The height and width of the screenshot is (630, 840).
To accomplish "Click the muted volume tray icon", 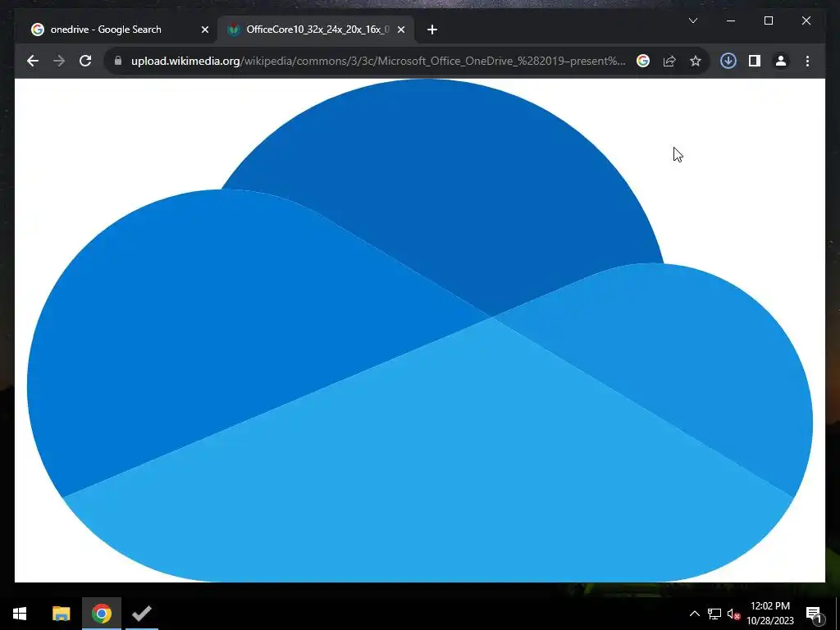I will point(733,614).
